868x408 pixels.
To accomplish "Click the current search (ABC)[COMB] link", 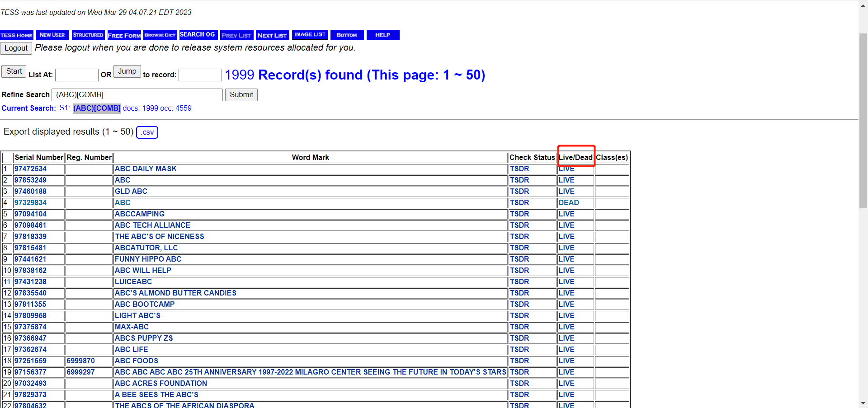I will (96, 108).
